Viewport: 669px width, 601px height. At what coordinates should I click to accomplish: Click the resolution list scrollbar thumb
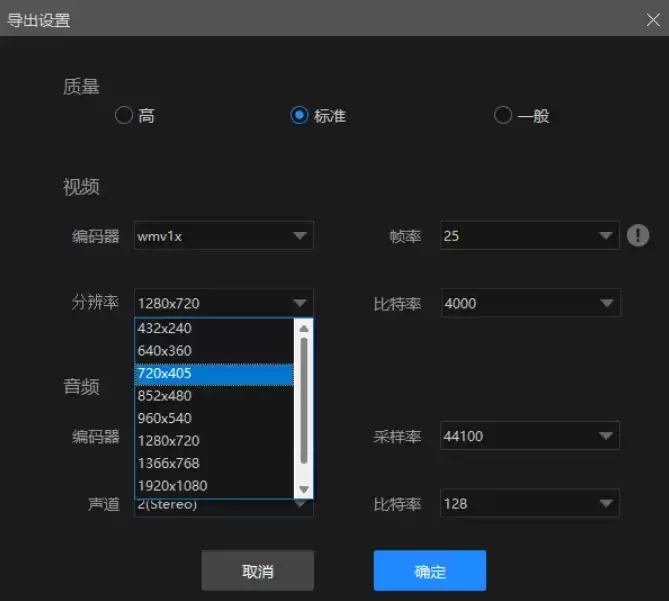(304, 400)
